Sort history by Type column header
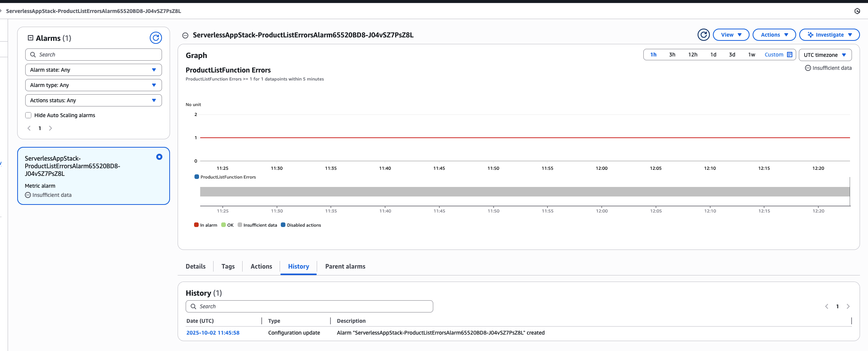868x351 pixels. click(x=274, y=321)
